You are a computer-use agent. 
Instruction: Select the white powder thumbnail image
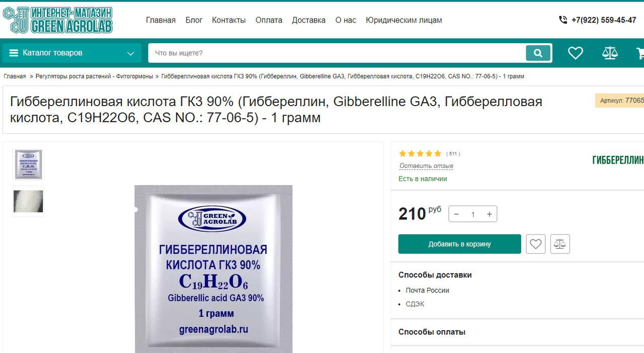[28, 201]
